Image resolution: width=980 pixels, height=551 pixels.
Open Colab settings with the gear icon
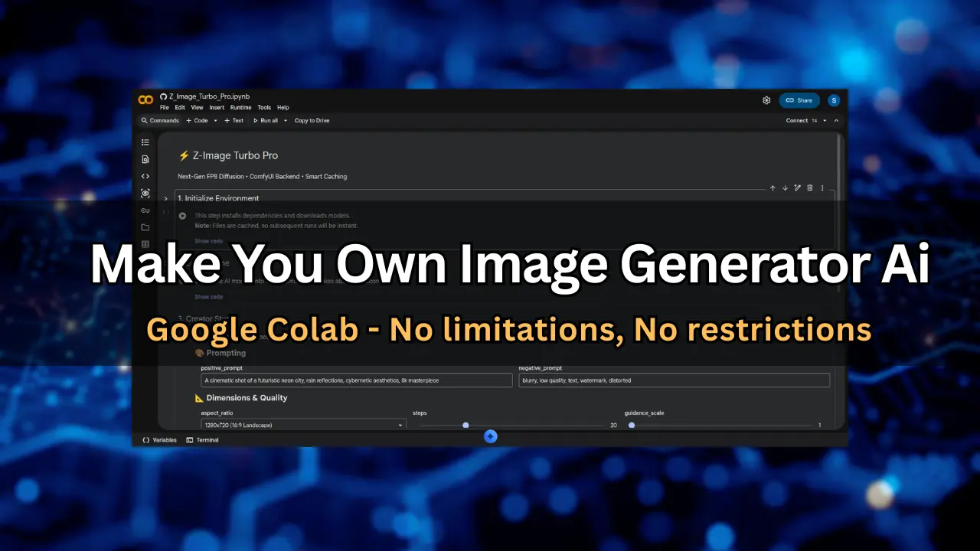point(766,100)
